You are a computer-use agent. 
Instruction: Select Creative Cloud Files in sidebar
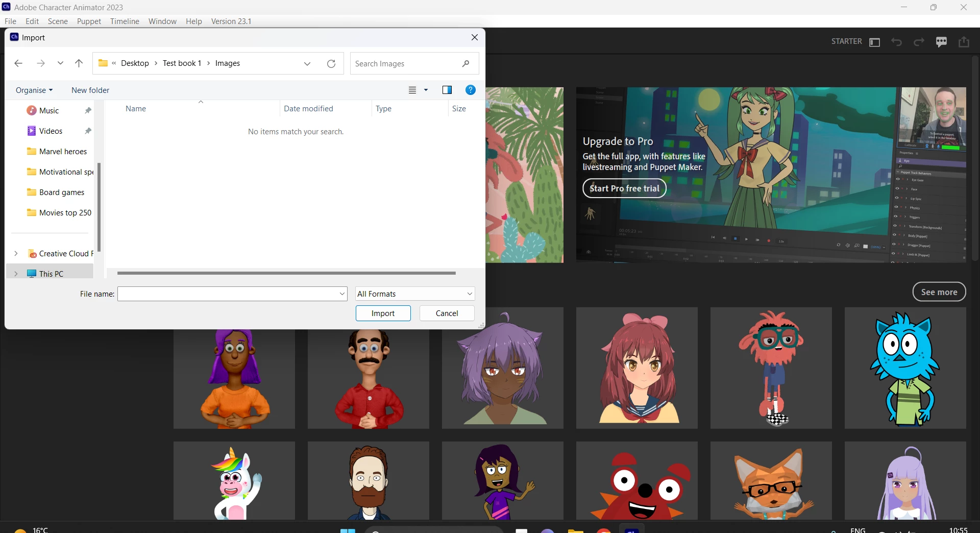click(60, 254)
